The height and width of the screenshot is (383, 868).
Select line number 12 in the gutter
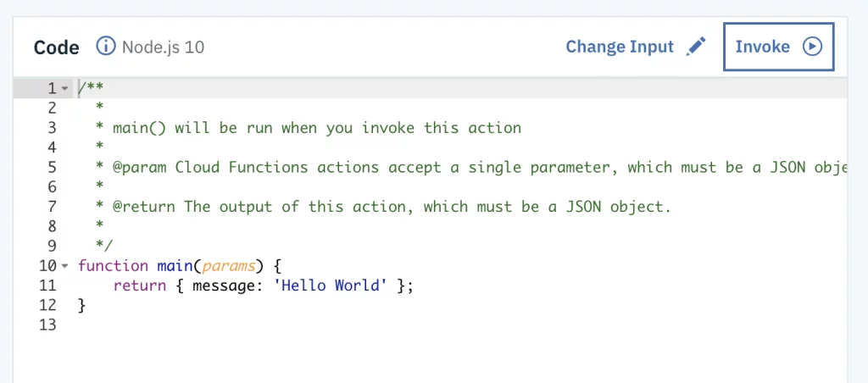47,305
